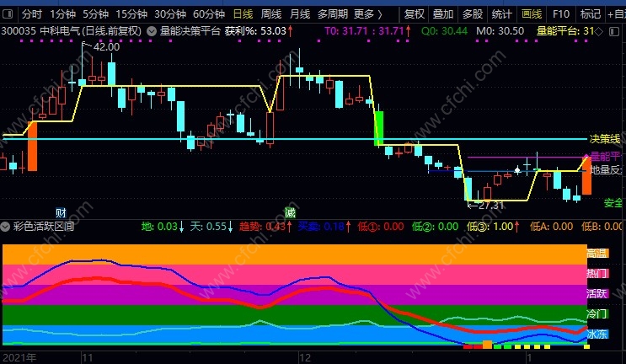Viewport: 626px width, 364px height.
Task: Toggle the right side panel icon
Action: tap(615, 31)
